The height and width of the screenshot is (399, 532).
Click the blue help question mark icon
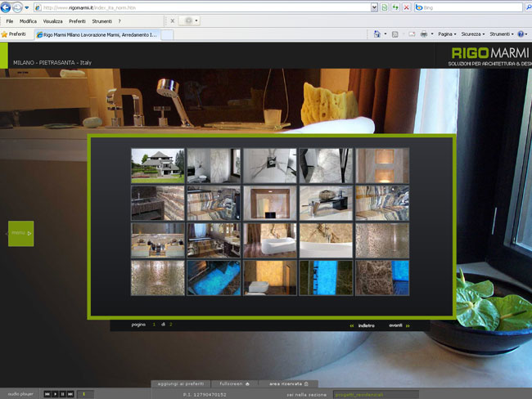521,34
